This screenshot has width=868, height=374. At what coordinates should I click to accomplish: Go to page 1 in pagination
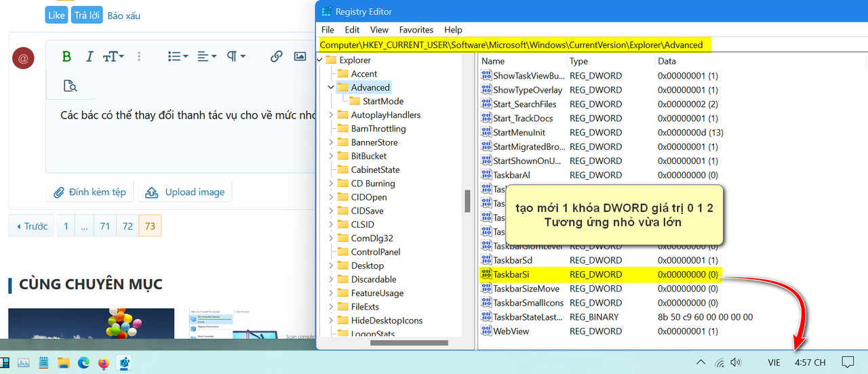click(x=66, y=226)
